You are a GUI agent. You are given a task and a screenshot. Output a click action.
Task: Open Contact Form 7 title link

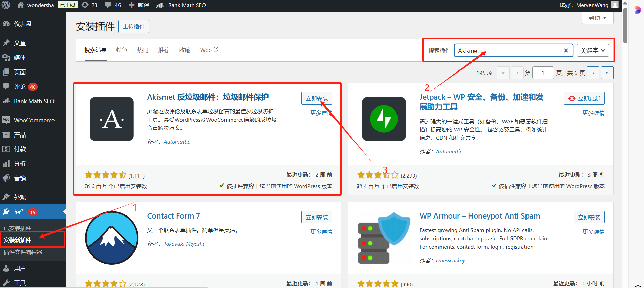174,216
